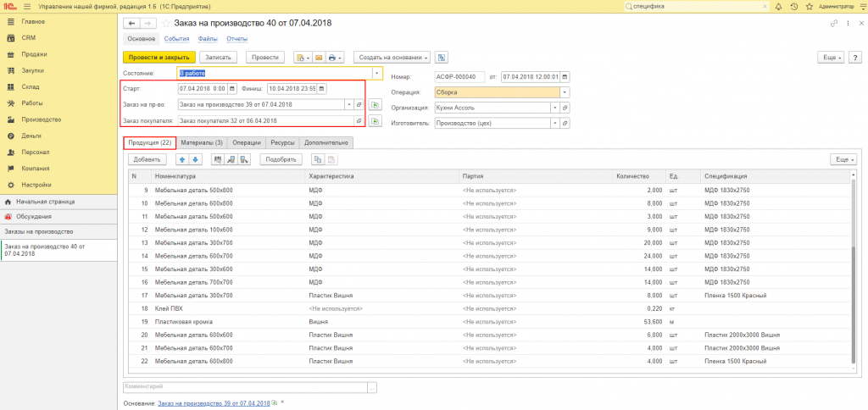Move row down with blue arrow
Viewport: 868px width, 410px height.
194,159
